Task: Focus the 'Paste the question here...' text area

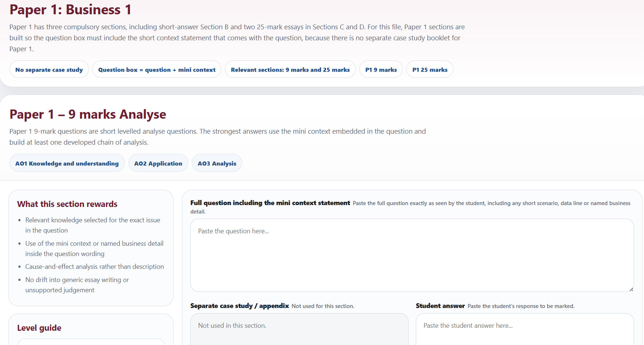Action: tap(411, 255)
